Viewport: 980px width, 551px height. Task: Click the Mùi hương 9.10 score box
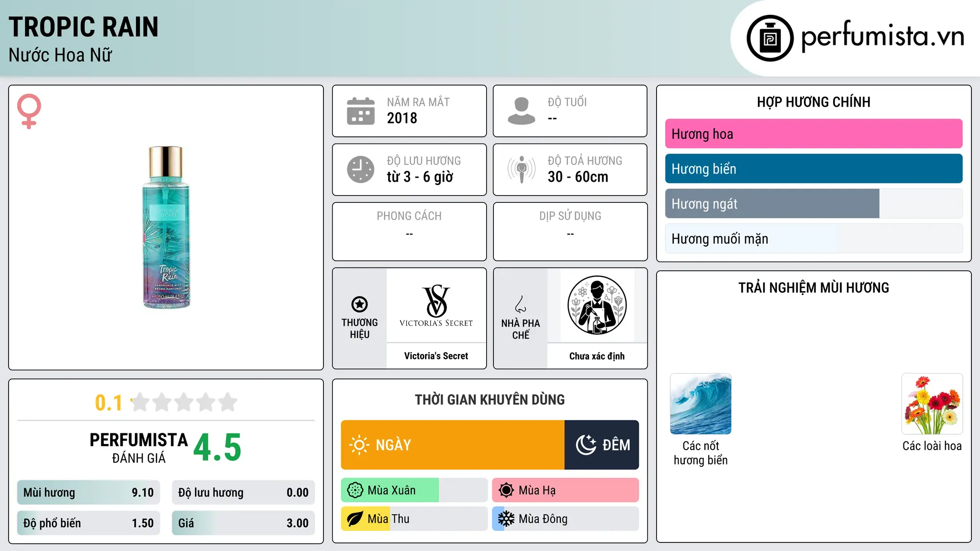click(x=89, y=493)
